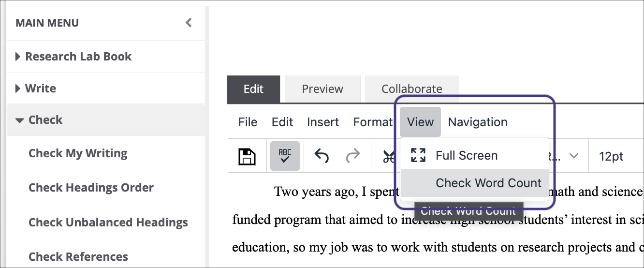Image resolution: width=644 pixels, height=268 pixels.
Task: Open the font family dropdown arrow
Action: coord(574,156)
